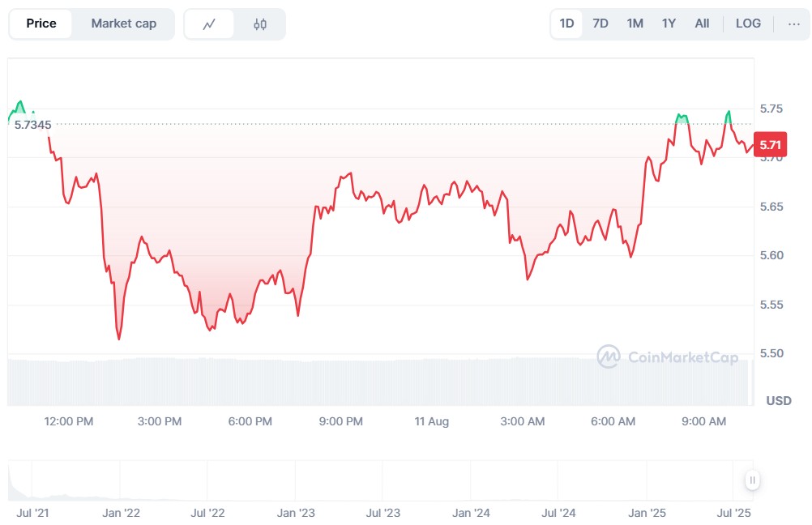Select the Market cap tab
Image resolution: width=812 pixels, height=525 pixels.
click(x=123, y=23)
